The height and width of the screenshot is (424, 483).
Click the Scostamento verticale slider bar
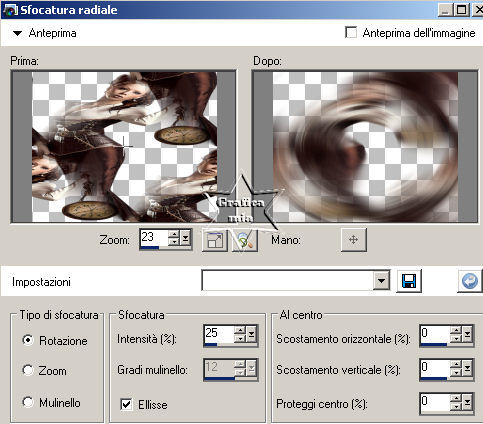pyautogui.click(x=433, y=378)
